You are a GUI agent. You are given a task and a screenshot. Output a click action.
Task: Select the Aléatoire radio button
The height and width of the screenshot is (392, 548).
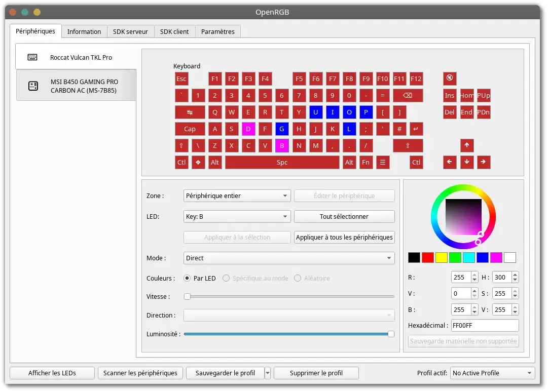click(298, 278)
